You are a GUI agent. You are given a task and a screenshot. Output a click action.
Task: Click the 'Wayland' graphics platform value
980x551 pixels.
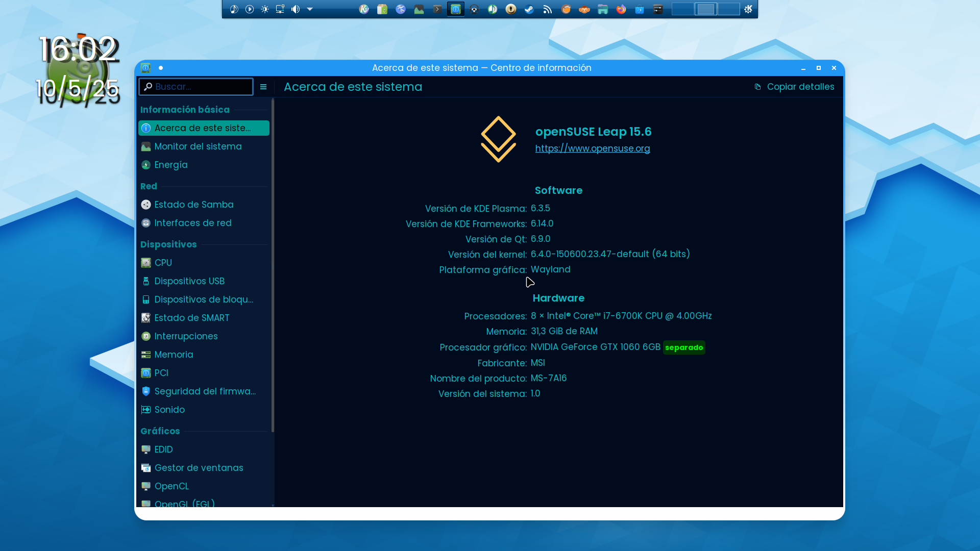550,269
